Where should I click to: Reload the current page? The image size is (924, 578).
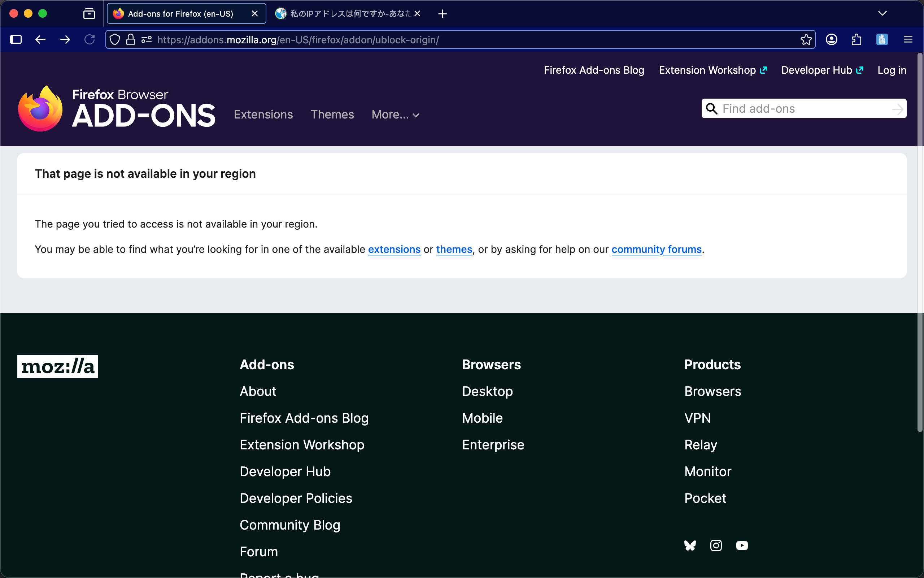point(90,39)
